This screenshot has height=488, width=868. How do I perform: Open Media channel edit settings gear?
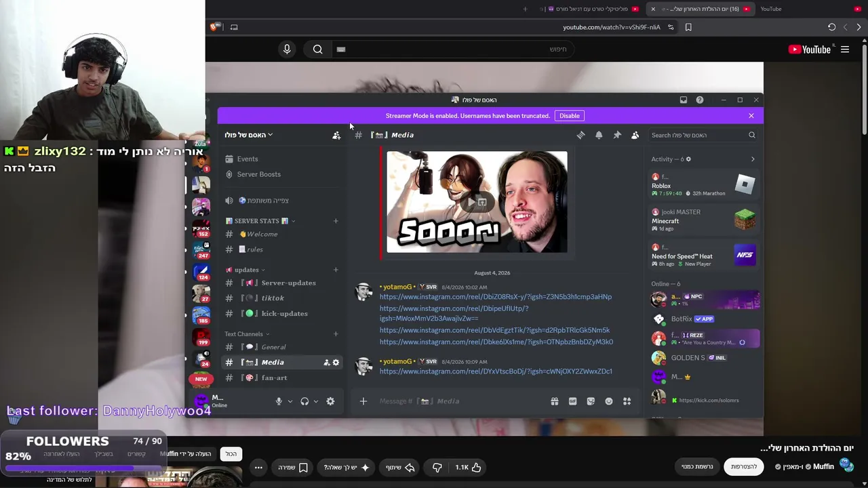(x=336, y=363)
